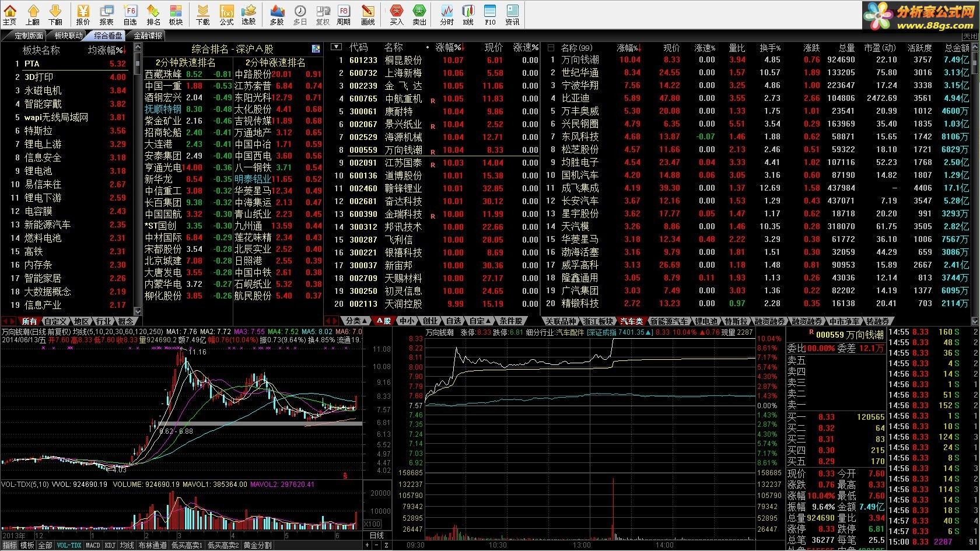This screenshot has width=980, height=551.
Task: Switch to 板块联动 tab
Action: [x=69, y=36]
